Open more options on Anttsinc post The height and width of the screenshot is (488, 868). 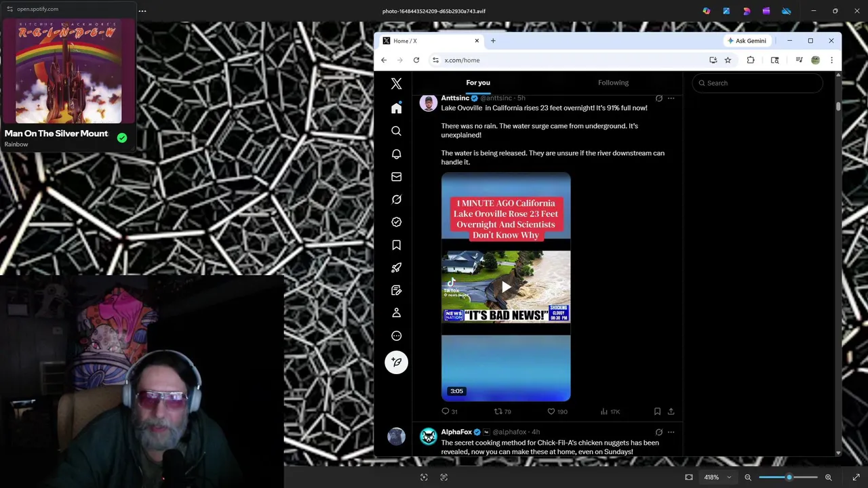coord(671,98)
